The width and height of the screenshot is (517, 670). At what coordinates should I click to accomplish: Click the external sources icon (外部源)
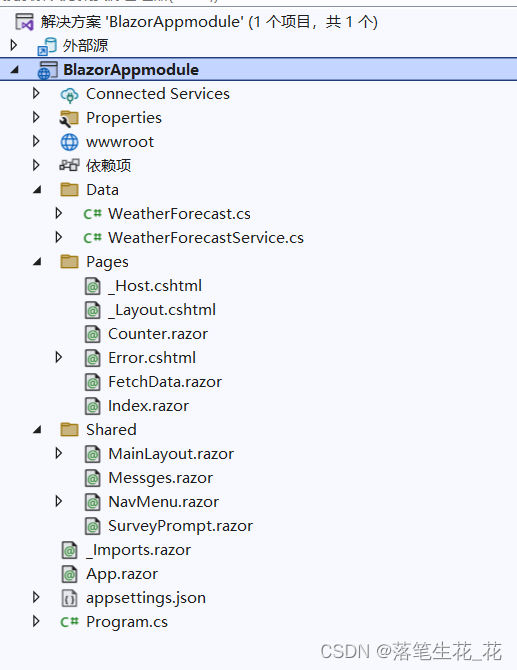click(47, 46)
